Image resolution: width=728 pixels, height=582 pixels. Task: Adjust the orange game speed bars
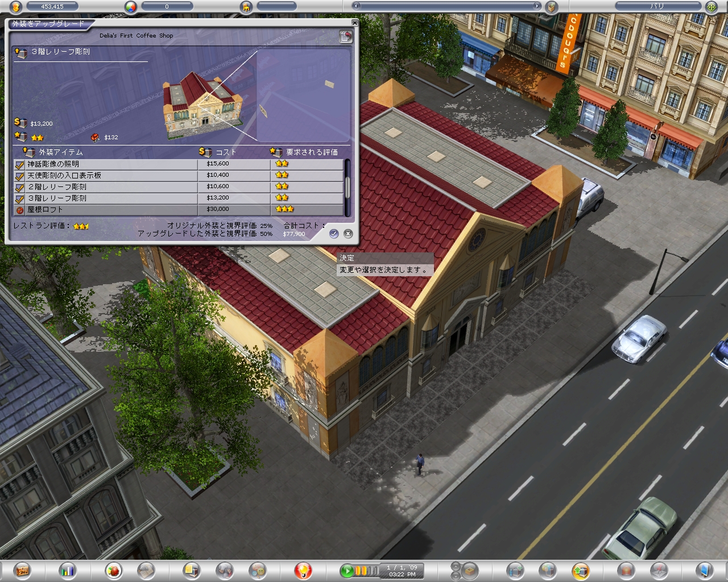pyautogui.click(x=367, y=570)
